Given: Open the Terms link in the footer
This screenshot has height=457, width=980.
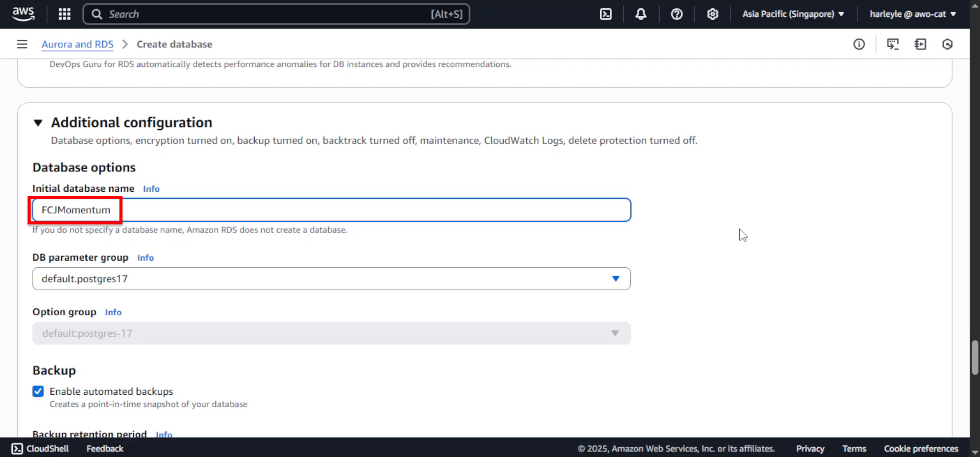Looking at the screenshot, I should coord(854,448).
